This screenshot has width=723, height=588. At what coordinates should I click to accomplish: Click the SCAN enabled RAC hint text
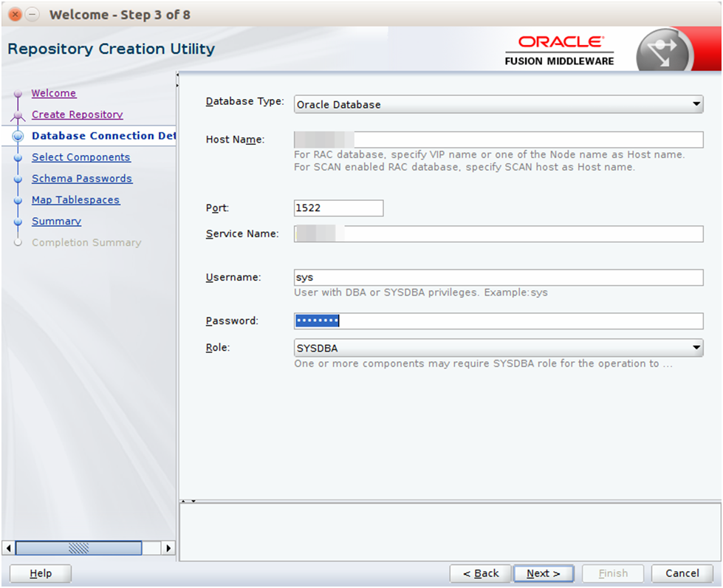point(465,167)
